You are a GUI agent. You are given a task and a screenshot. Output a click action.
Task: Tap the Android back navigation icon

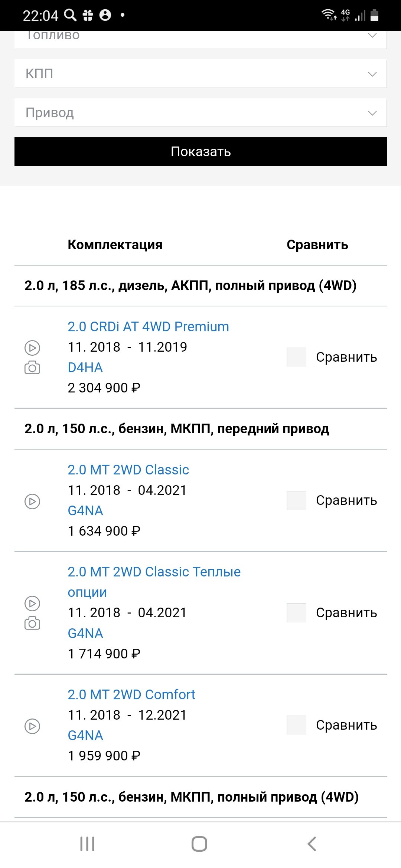click(312, 844)
